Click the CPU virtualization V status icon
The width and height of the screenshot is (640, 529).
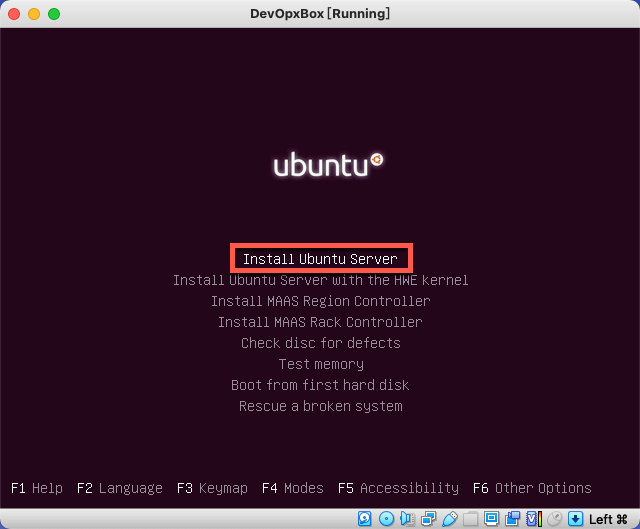point(534,519)
